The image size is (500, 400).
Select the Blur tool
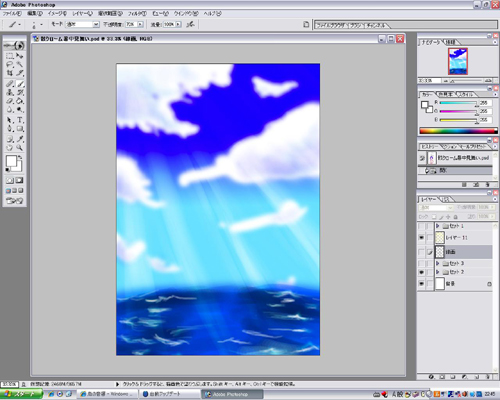[x=10, y=109]
